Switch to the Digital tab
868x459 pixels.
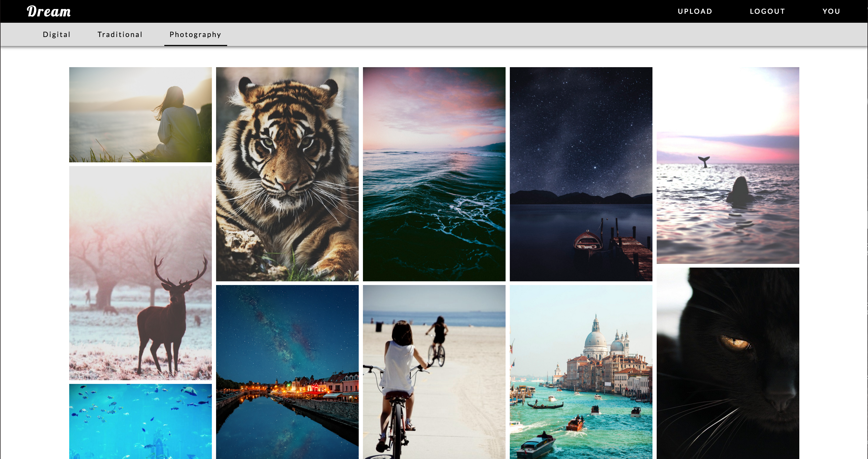(x=57, y=34)
